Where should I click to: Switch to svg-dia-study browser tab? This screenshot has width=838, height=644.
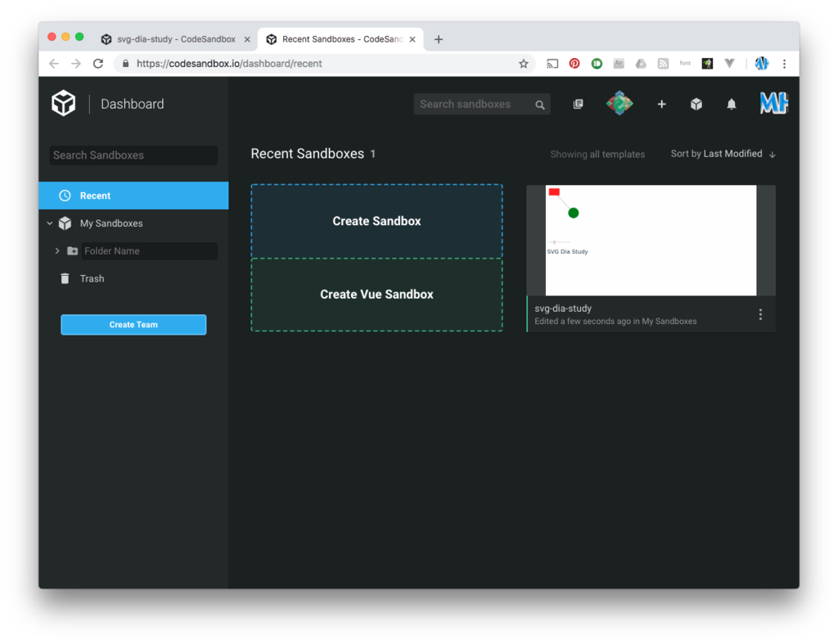(177, 39)
